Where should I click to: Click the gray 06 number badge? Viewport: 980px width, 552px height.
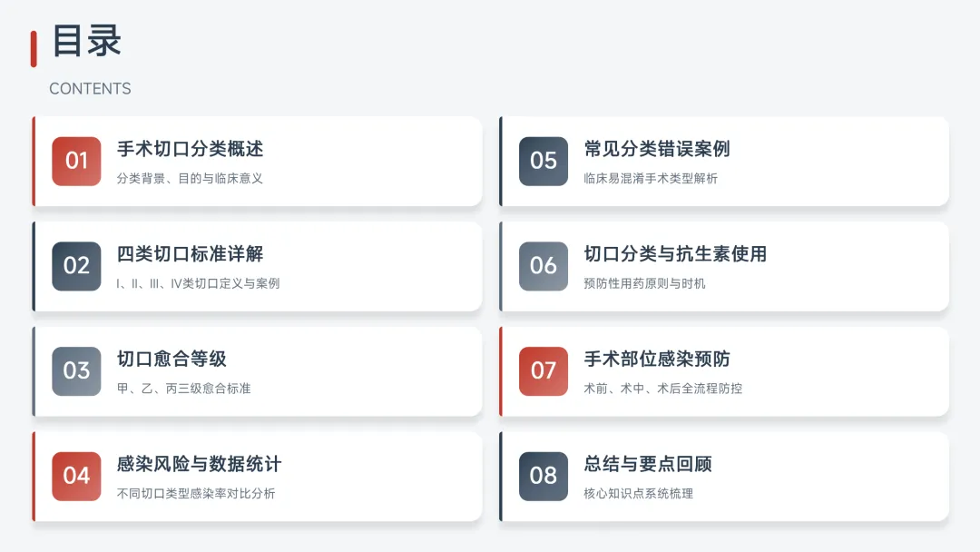pyautogui.click(x=544, y=266)
